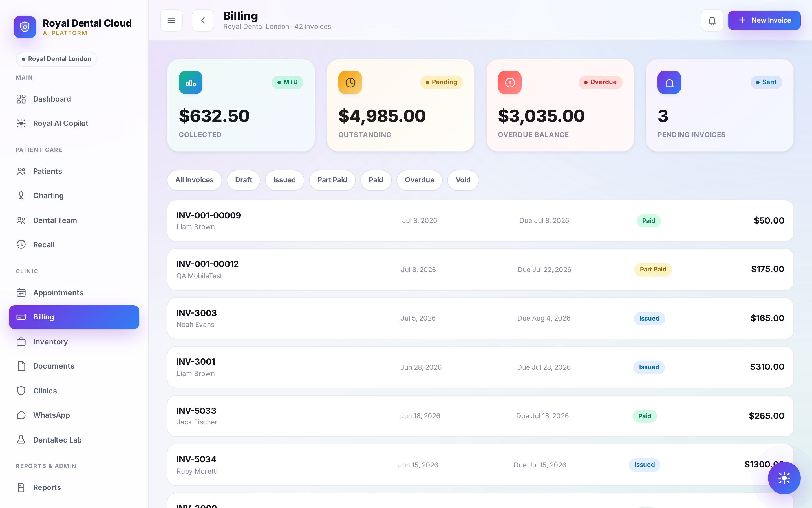Click the Pending Invoices purple icon

tap(669, 82)
